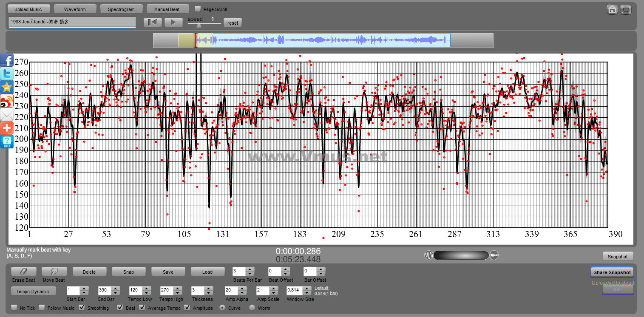Share via the Facebook sidebar icon
The width and height of the screenshot is (644, 317).
click(x=7, y=60)
